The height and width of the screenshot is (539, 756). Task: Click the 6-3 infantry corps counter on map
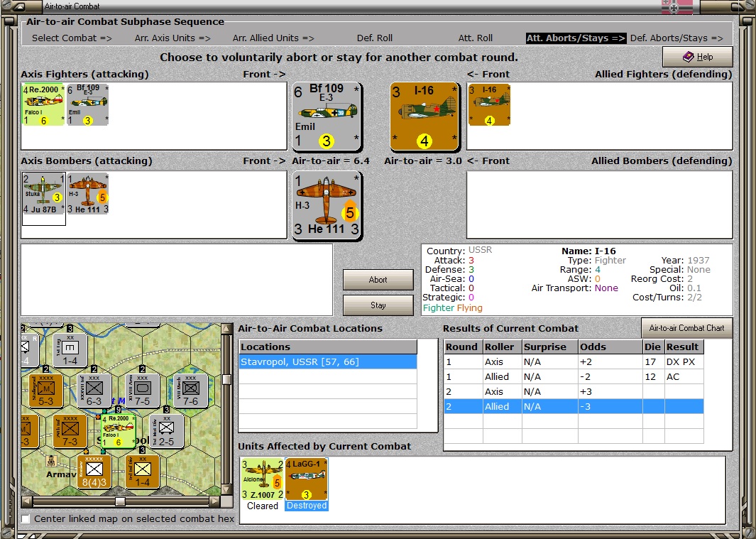pyautogui.click(x=94, y=391)
